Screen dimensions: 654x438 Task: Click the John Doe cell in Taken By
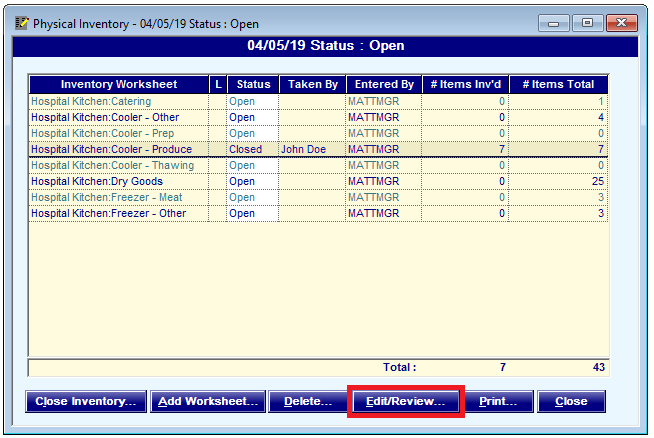304,150
